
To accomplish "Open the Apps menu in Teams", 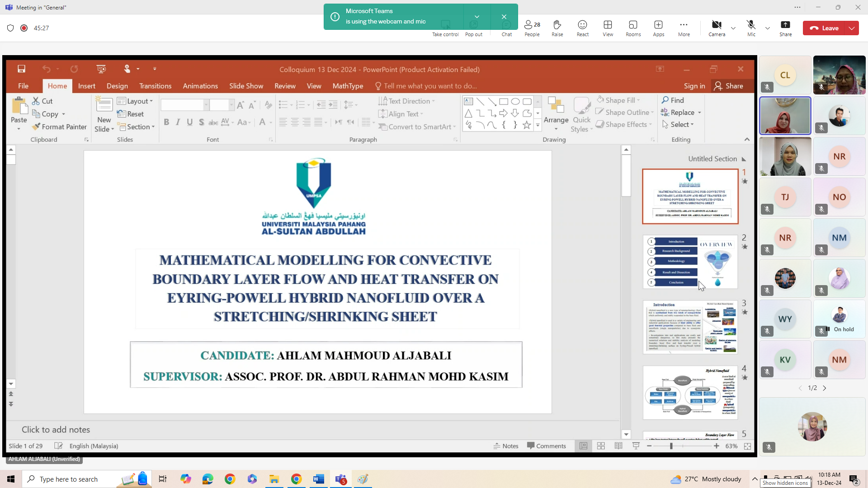I will coord(659,28).
